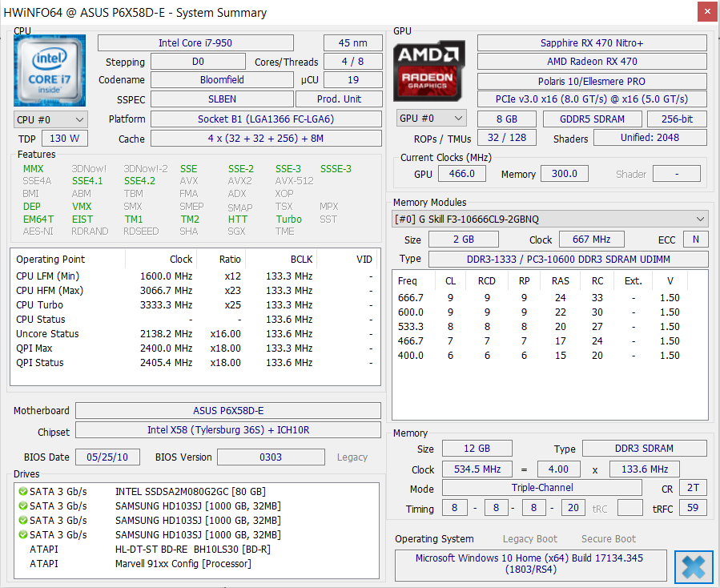The height and width of the screenshot is (588, 720).
Task: Click the ROPs / TMUs value 32 / 128
Action: tap(506, 138)
